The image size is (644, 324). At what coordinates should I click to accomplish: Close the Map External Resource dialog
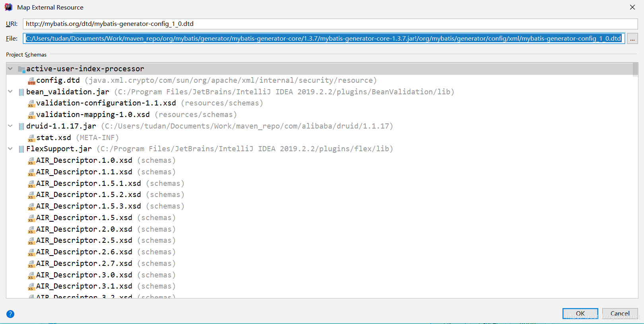point(632,7)
